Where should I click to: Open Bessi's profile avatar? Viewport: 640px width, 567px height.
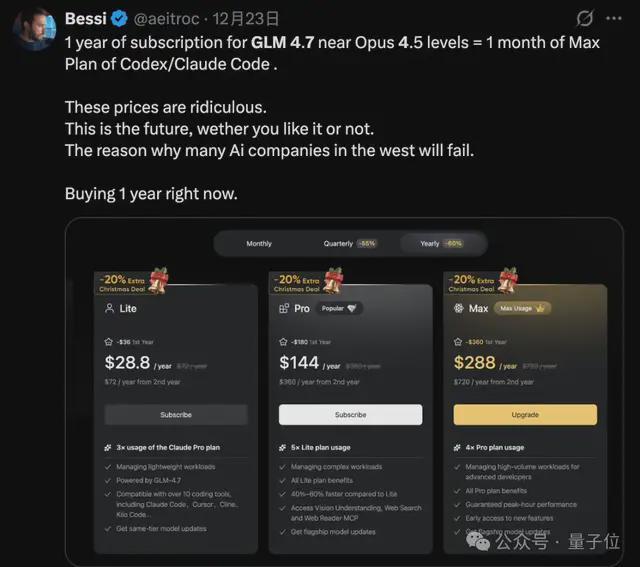[33, 29]
